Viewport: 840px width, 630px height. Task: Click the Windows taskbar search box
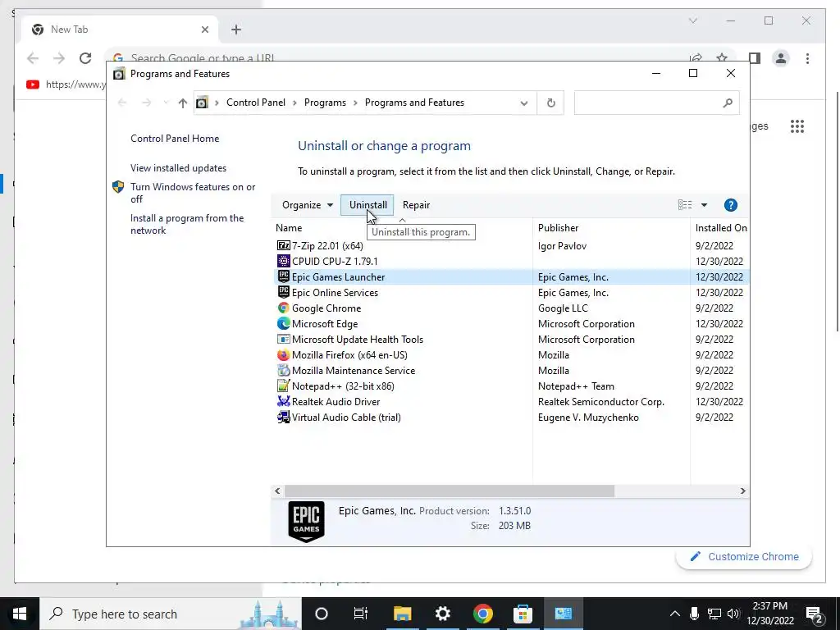(170, 614)
